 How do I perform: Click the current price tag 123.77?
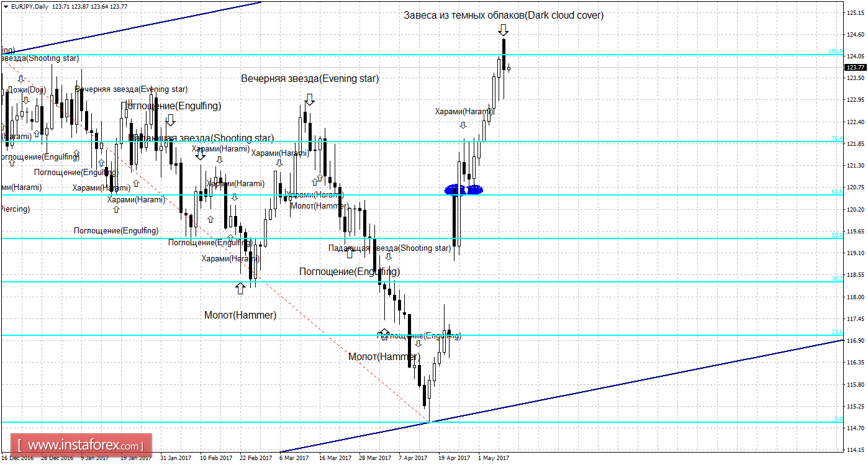click(856, 67)
